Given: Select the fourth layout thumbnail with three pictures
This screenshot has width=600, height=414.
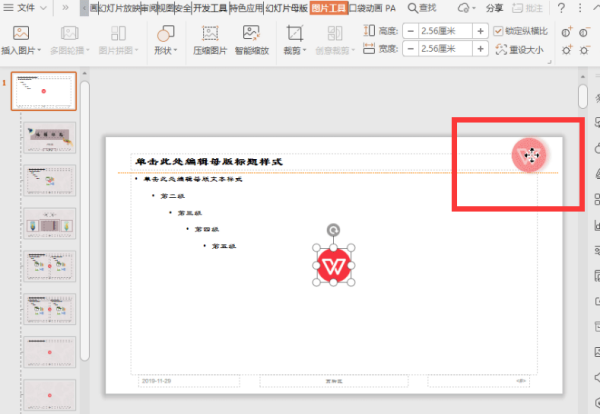Looking at the screenshot, I should [x=50, y=223].
